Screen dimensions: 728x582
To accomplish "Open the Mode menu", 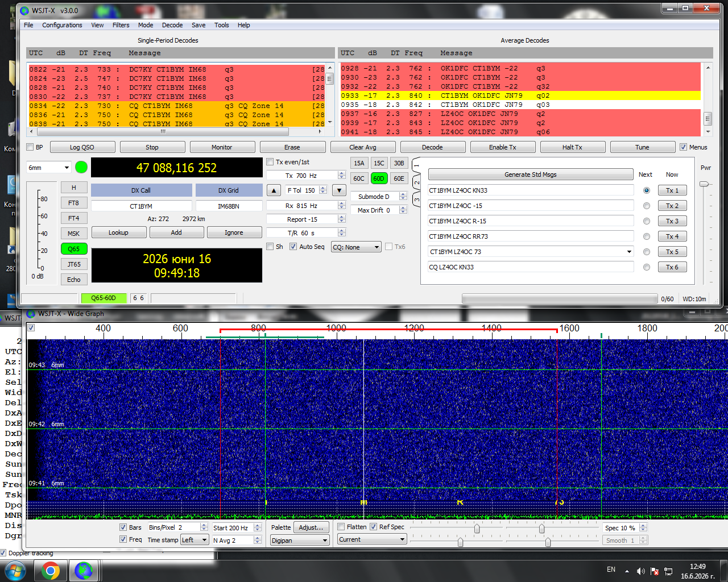I will (x=146, y=25).
